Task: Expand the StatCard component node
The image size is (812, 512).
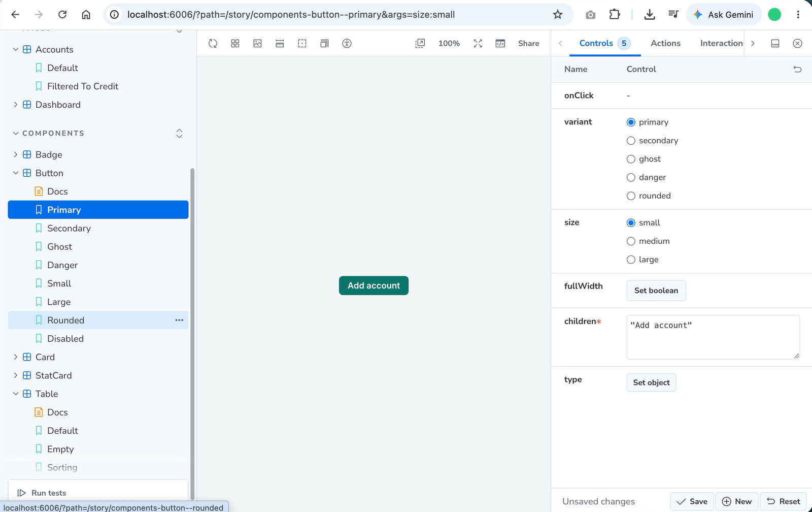Action: 15,375
